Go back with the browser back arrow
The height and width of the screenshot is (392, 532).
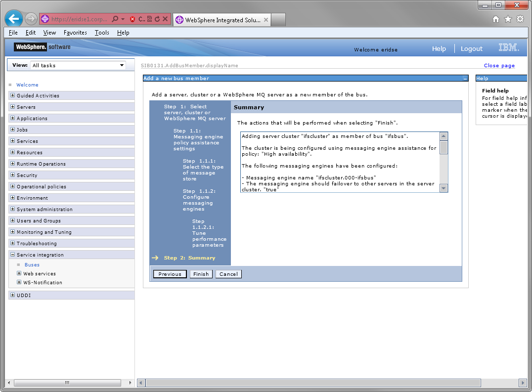pos(14,19)
